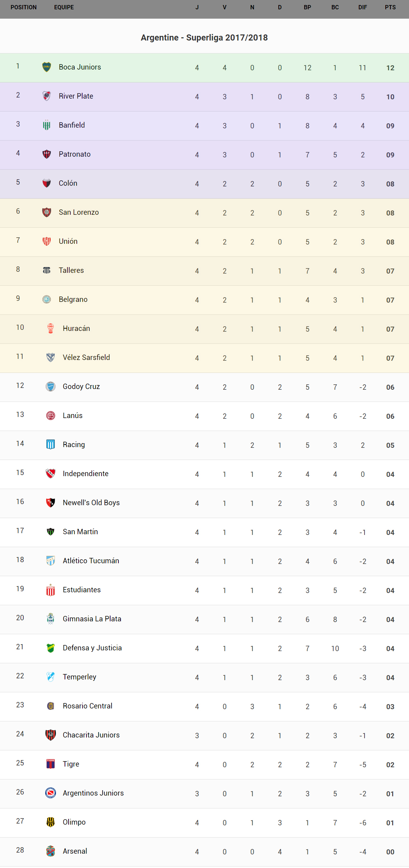Click the Racing club crest icon
The width and height of the screenshot is (409, 868).
(51, 445)
